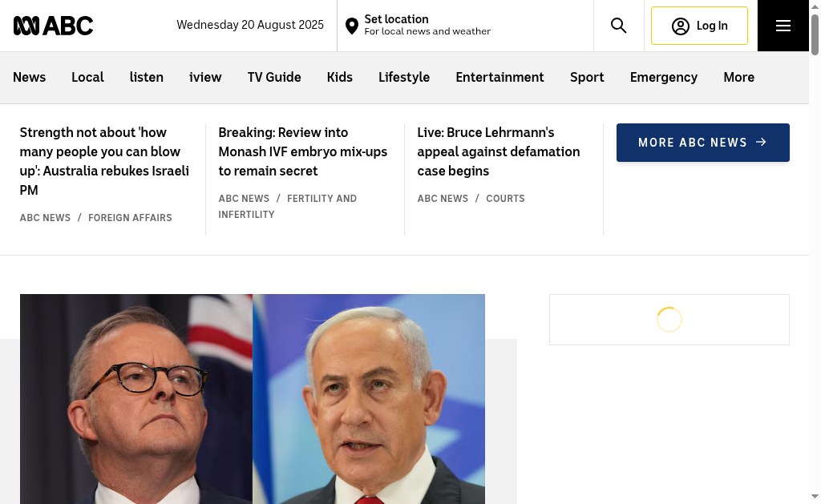Image resolution: width=821 pixels, height=504 pixels.
Task: Click the vertical scrollbar thumb
Action: click(x=815, y=34)
